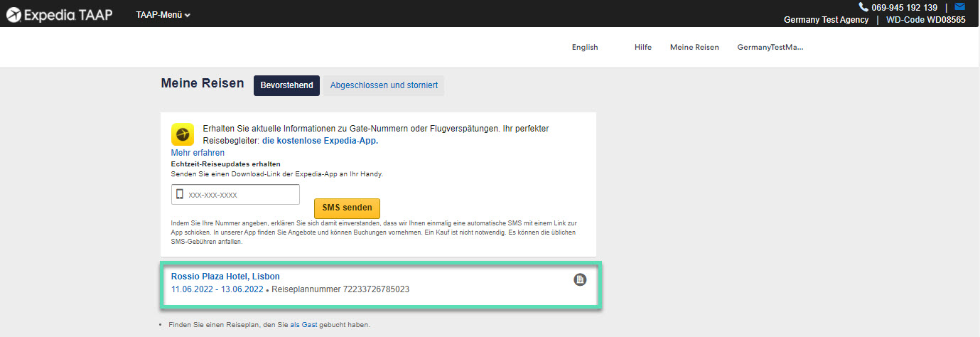Click the Expedia TAAP logo
980x337 pixels.
point(59,14)
